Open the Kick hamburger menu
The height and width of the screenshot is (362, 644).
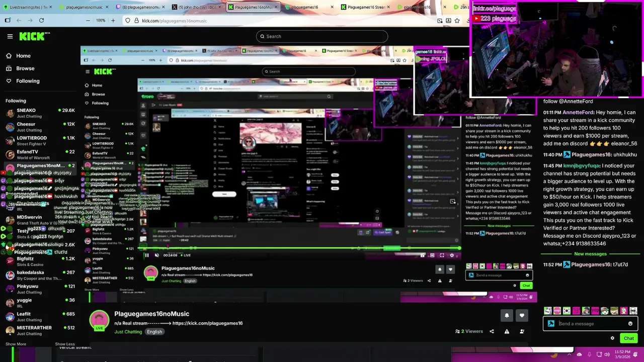click(10, 36)
